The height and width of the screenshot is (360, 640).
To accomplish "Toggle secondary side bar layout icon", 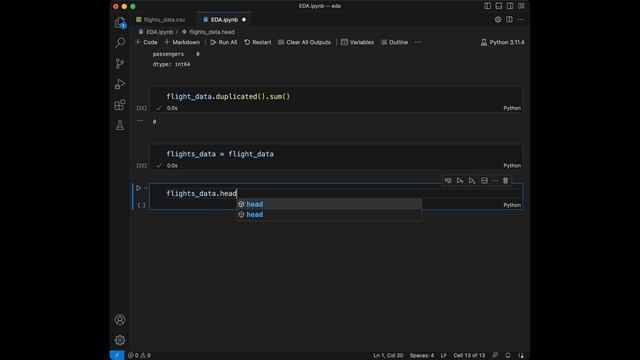I will [x=510, y=6].
